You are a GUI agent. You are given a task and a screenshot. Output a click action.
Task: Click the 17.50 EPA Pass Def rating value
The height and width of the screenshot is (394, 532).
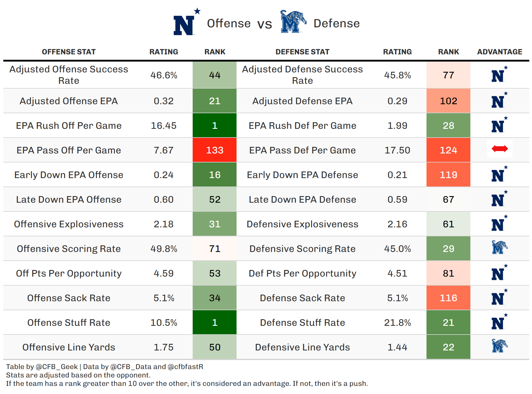[397, 150]
